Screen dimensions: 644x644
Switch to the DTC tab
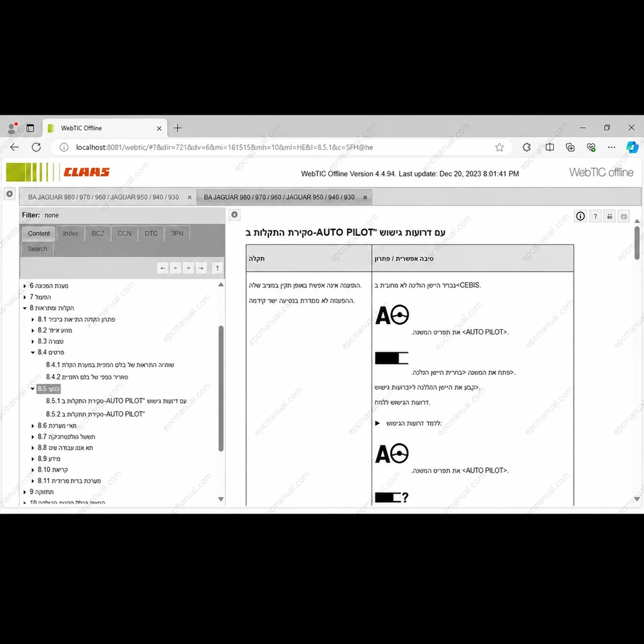151,233
